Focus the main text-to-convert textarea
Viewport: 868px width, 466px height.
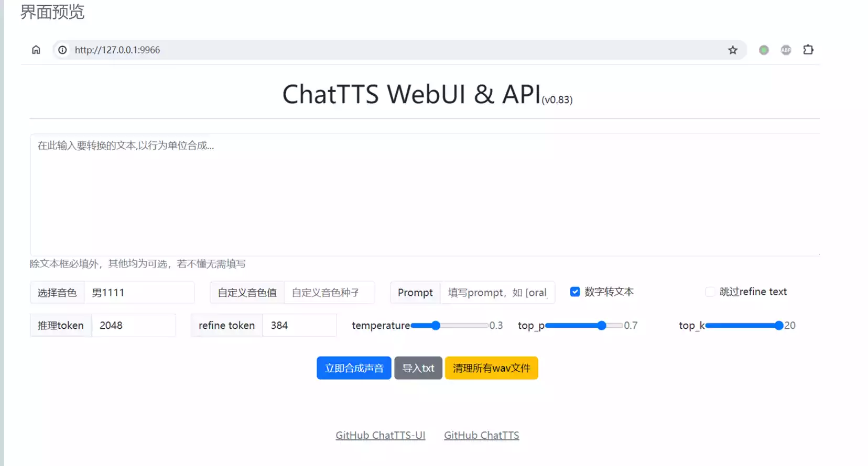point(425,195)
